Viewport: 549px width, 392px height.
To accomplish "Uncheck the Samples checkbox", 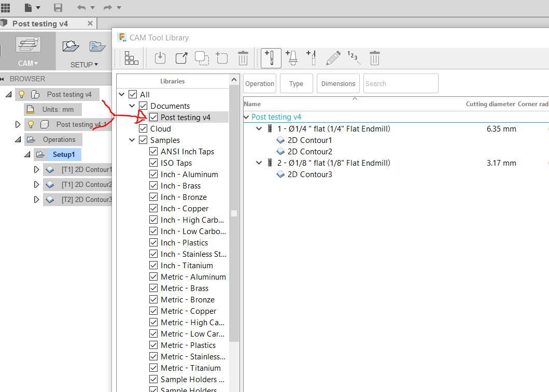I will tap(143, 140).
